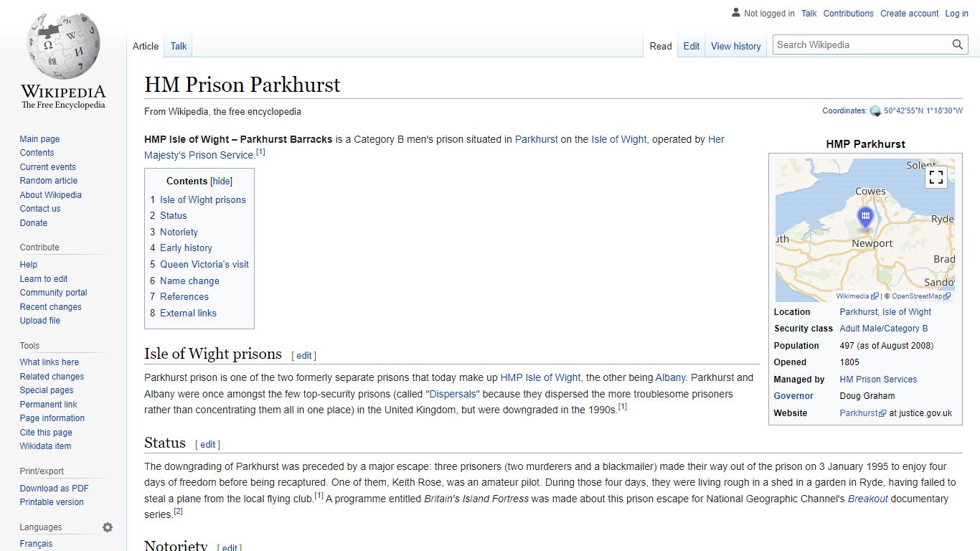Screen dimensions: 980x551
Task: Open Download as PDF
Action: [54, 489]
